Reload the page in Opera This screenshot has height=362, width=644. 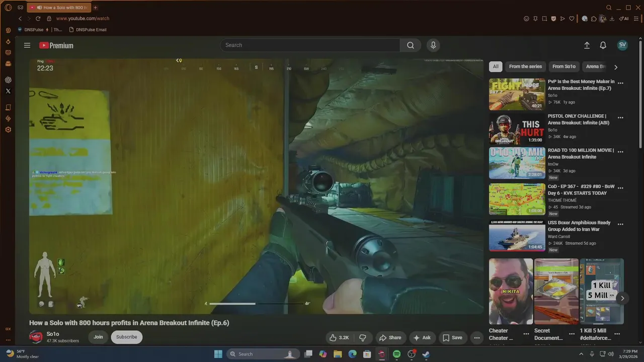[38, 19]
